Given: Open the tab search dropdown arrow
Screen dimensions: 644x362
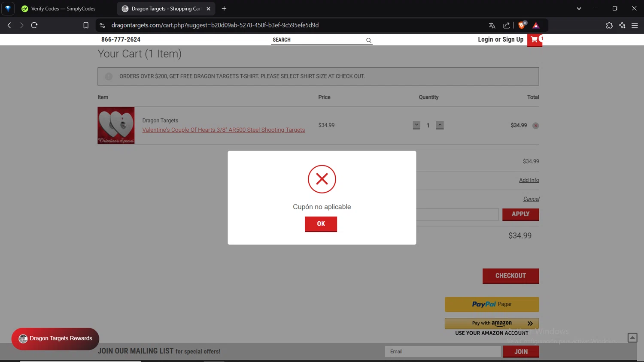Looking at the screenshot, I should pos(579,9).
